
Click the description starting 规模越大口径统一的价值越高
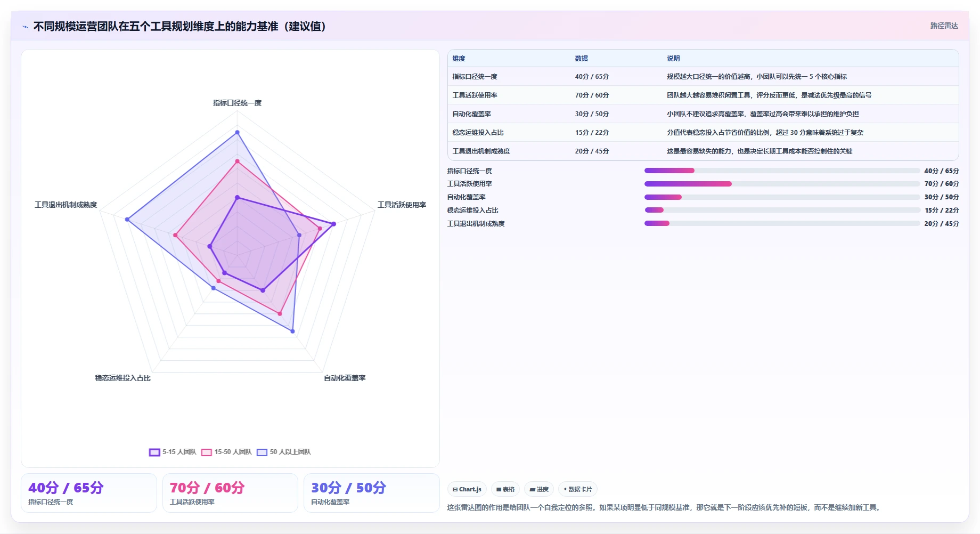[757, 77]
